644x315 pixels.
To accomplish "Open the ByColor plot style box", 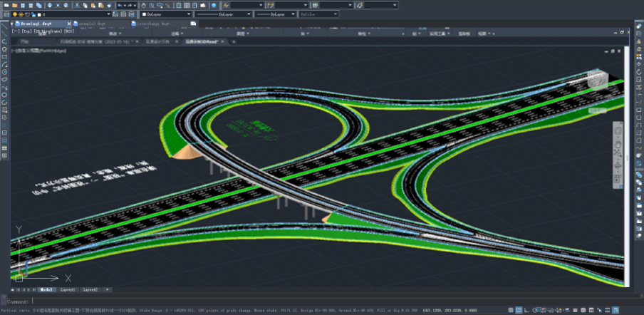I will (317, 14).
